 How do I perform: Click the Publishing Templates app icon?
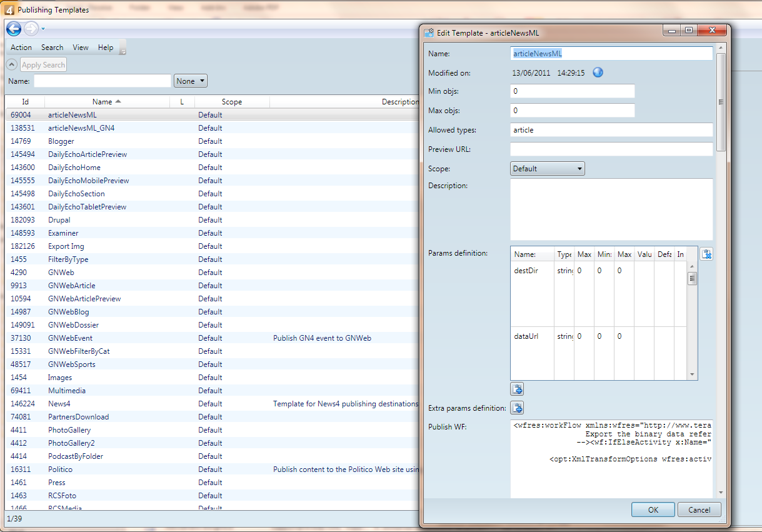tap(9, 9)
